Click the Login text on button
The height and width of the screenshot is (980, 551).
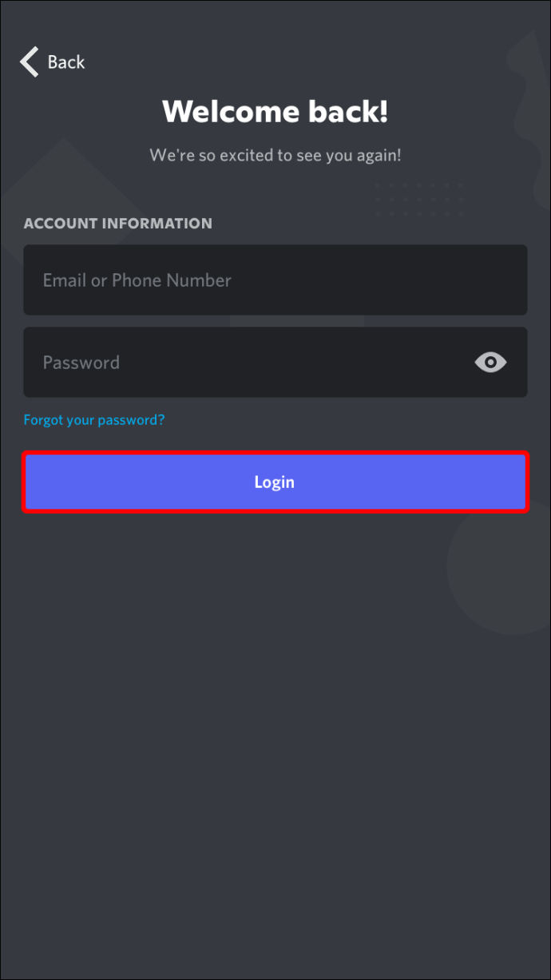[275, 482]
